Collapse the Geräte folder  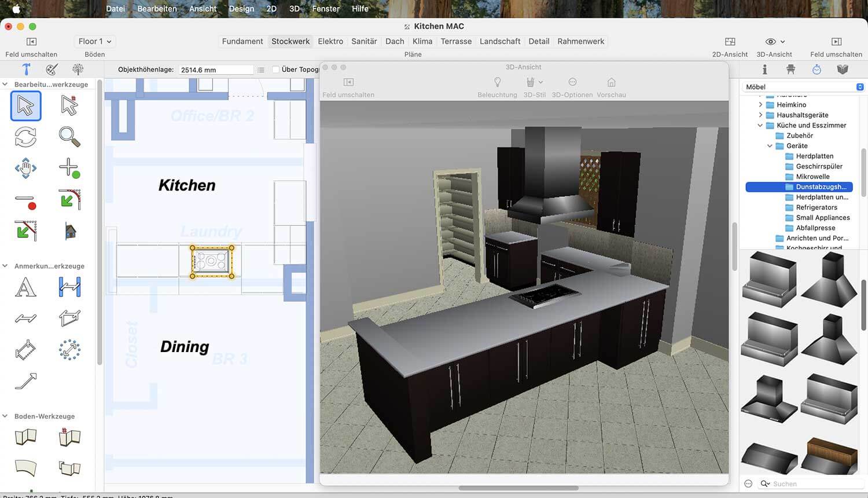point(770,146)
